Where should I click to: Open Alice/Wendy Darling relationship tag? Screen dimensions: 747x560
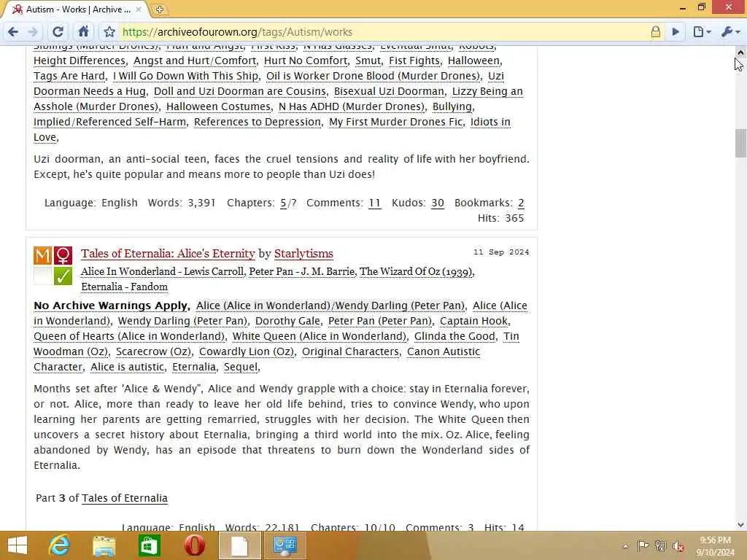[330, 306]
